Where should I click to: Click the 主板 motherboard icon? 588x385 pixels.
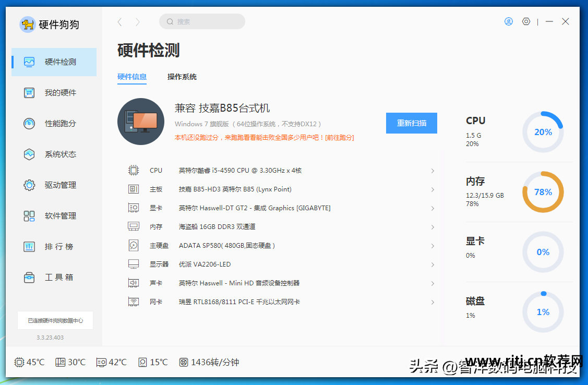point(134,189)
